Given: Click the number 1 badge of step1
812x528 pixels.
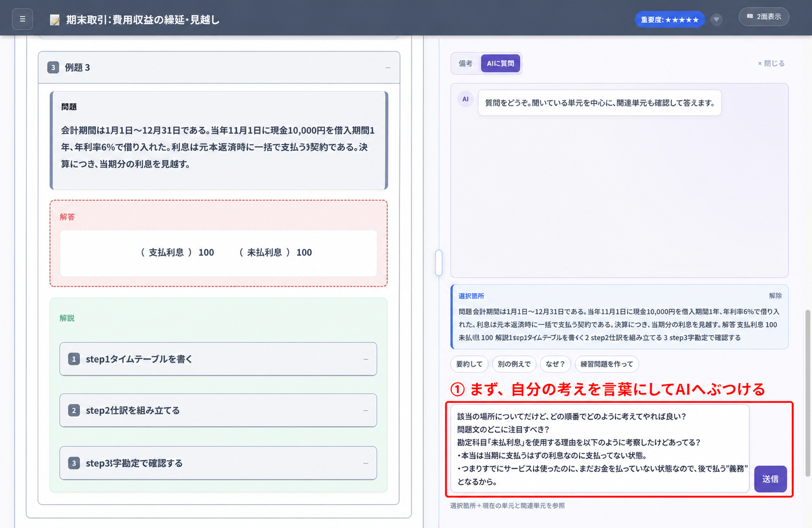Looking at the screenshot, I should coord(74,359).
